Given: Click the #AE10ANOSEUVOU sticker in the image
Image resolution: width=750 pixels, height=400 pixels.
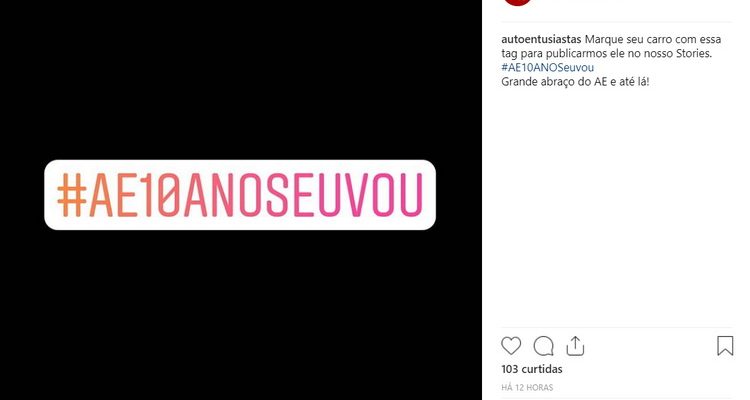Looking at the screenshot, I should pyautogui.click(x=240, y=195).
